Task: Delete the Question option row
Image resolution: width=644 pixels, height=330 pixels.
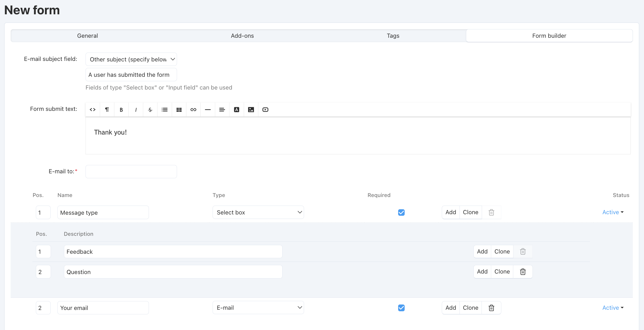Action: pyautogui.click(x=523, y=272)
